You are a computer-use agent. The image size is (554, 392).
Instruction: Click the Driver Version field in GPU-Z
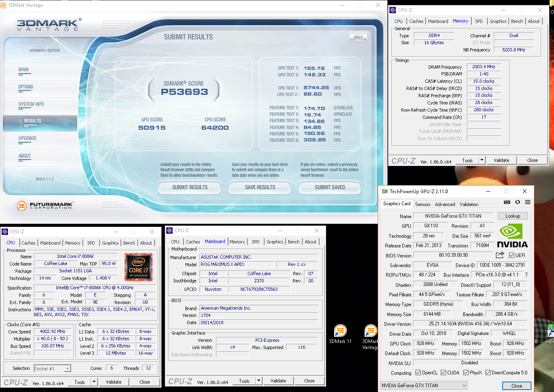[470, 324]
